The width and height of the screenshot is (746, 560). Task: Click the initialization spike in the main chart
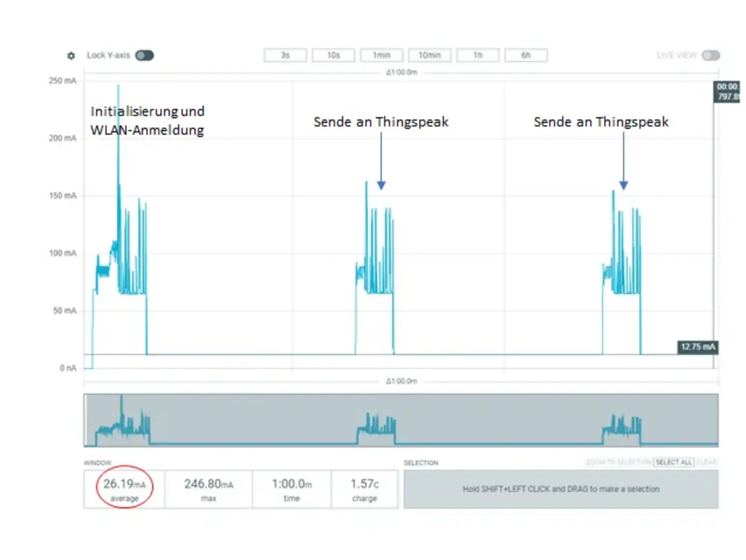point(118,140)
